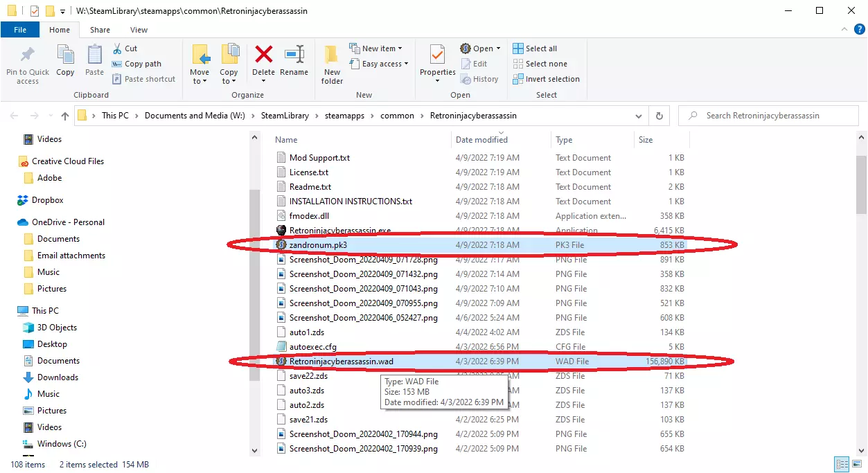Click Select all in ribbon
Screen dimensions: 868x473
point(535,48)
